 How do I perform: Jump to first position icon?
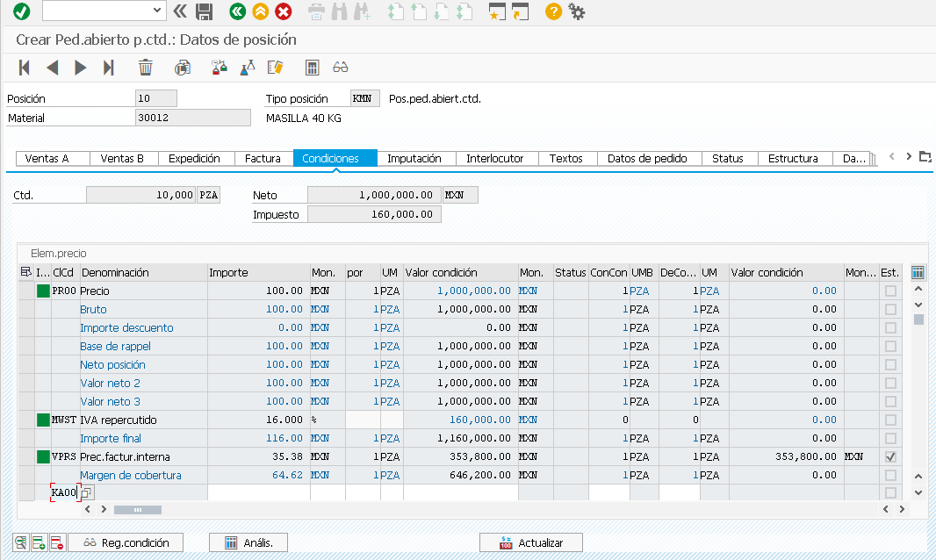(25, 68)
